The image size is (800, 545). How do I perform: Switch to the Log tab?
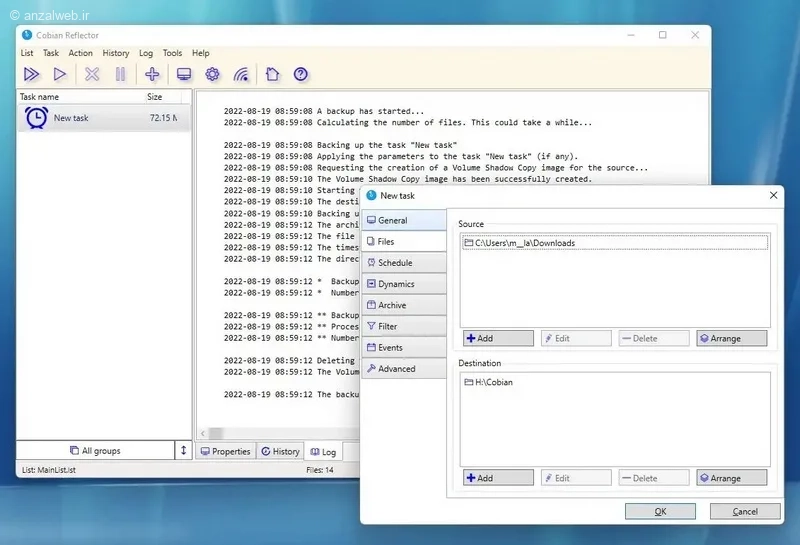coord(323,452)
